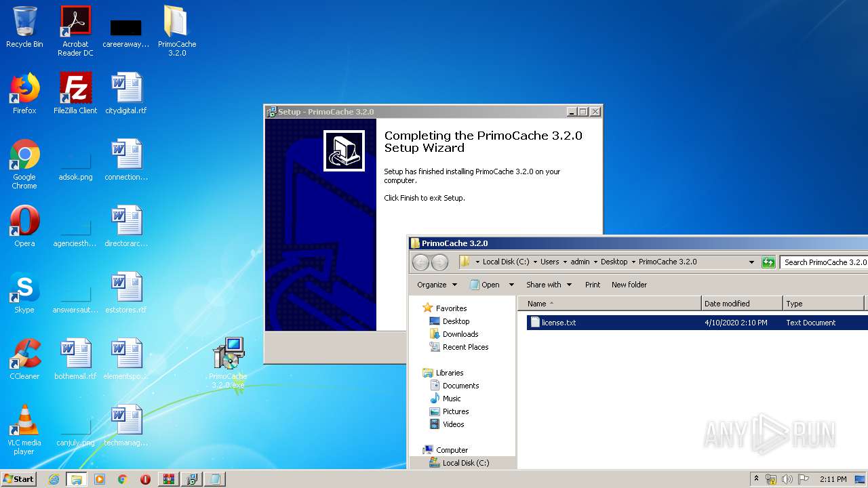Select the PrimoCache 3.2.0 desktop folder
868x488 pixels.
coord(177,31)
